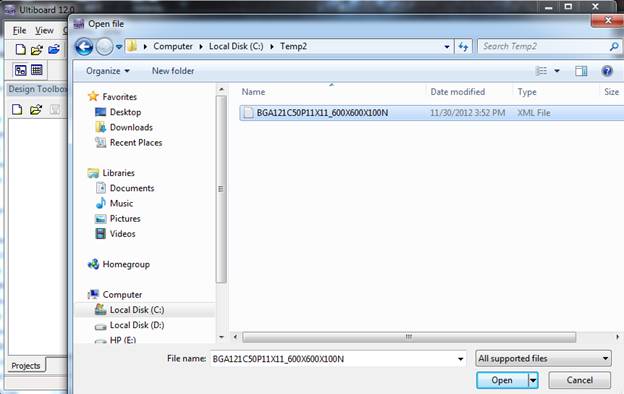Viewport: 624px width, 394px height.
Task: Click navigation pane scrollbar down arrow
Action: (221, 337)
